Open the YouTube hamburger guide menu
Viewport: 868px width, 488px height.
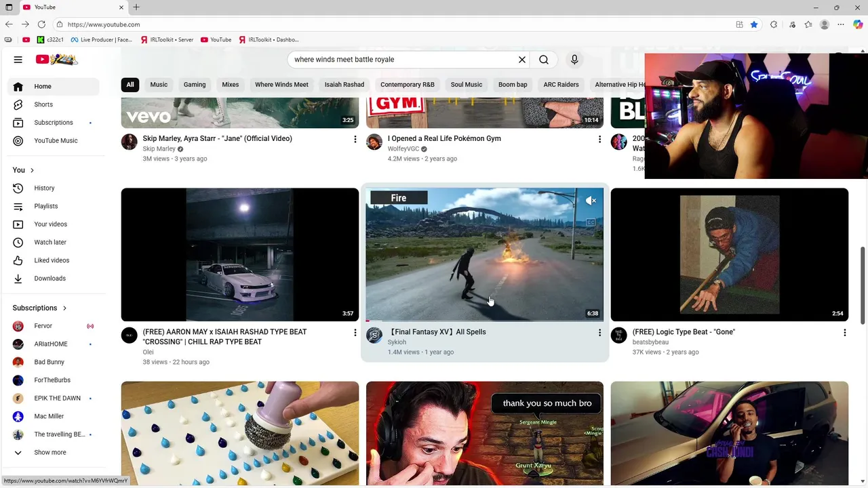(18, 60)
